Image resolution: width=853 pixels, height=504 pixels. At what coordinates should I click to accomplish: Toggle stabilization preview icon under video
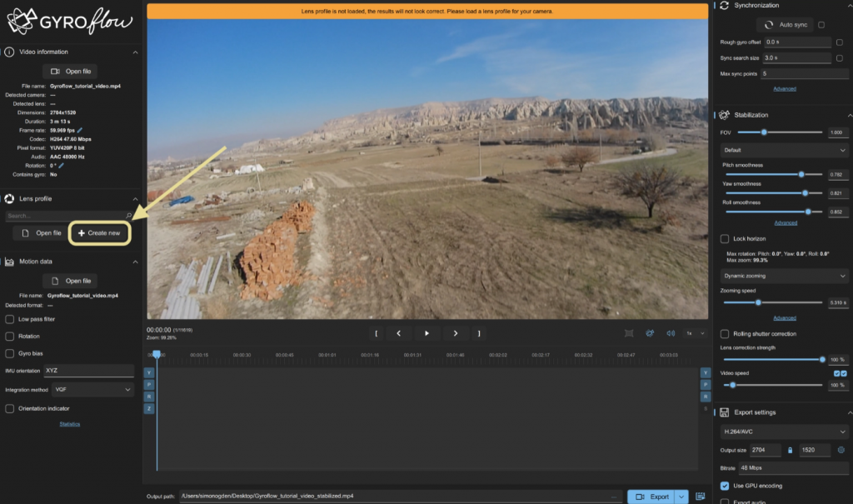click(650, 333)
